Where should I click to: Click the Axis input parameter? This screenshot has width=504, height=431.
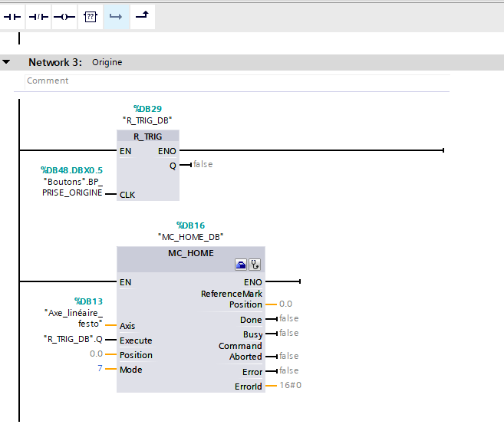[x=127, y=326]
